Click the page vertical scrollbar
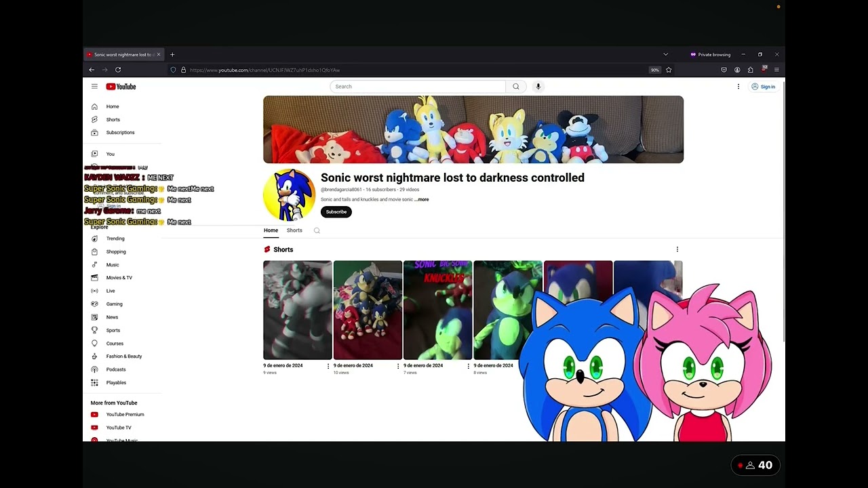868x488 pixels. [x=783, y=210]
